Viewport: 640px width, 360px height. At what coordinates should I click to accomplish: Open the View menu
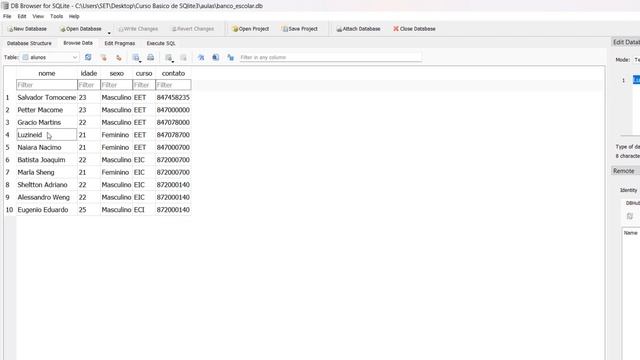pyautogui.click(x=38, y=16)
